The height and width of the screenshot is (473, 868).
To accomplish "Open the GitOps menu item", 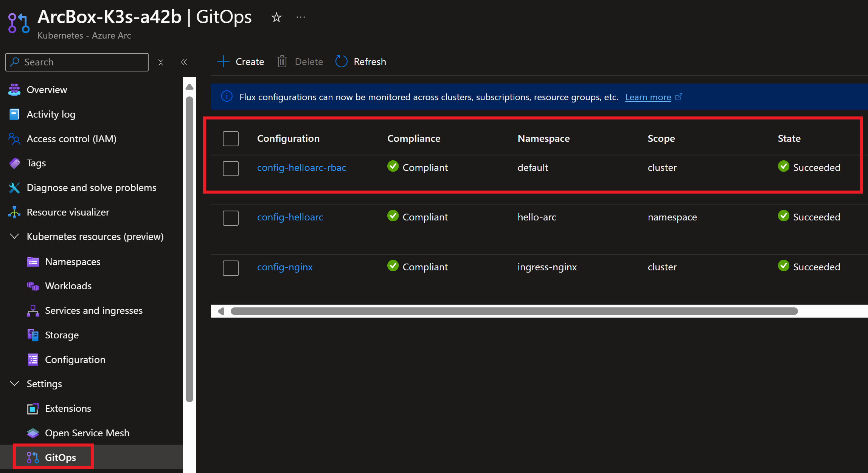I will point(92,457).
